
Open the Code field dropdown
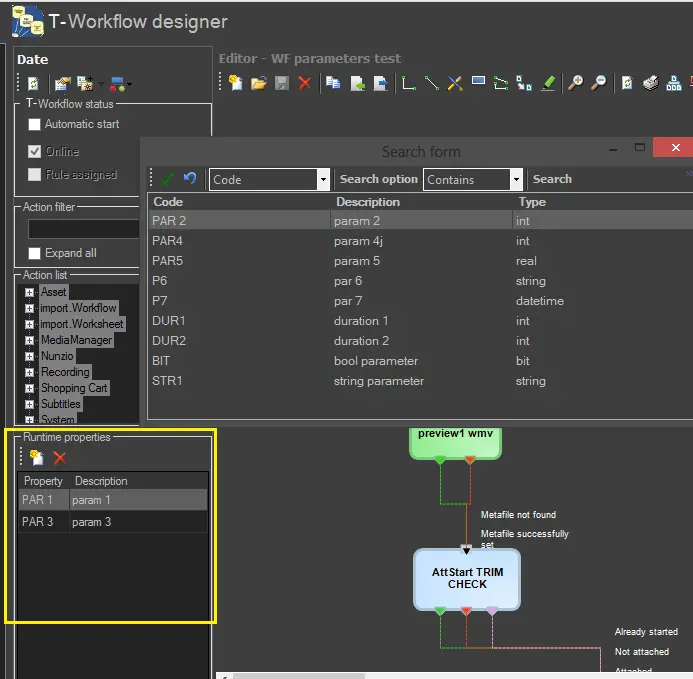323,180
